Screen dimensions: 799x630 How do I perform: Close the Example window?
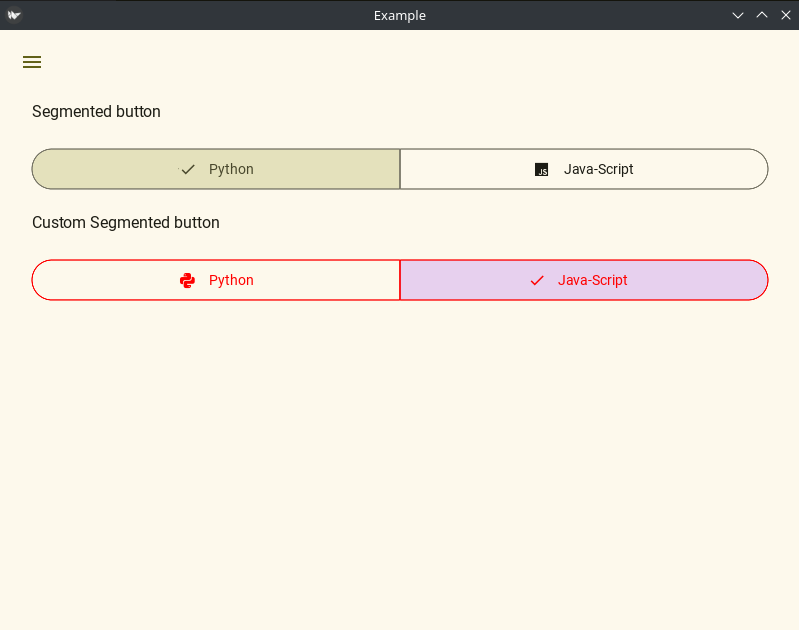(x=786, y=15)
